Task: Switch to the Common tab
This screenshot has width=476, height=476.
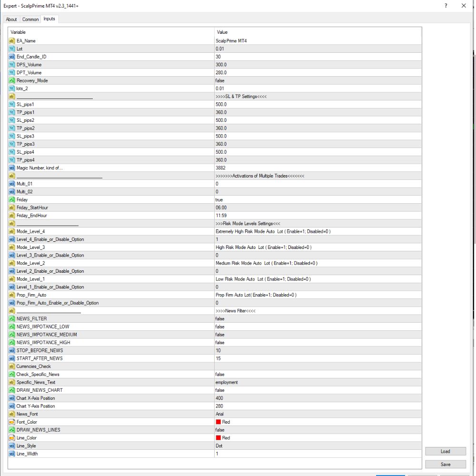Action: (30, 19)
